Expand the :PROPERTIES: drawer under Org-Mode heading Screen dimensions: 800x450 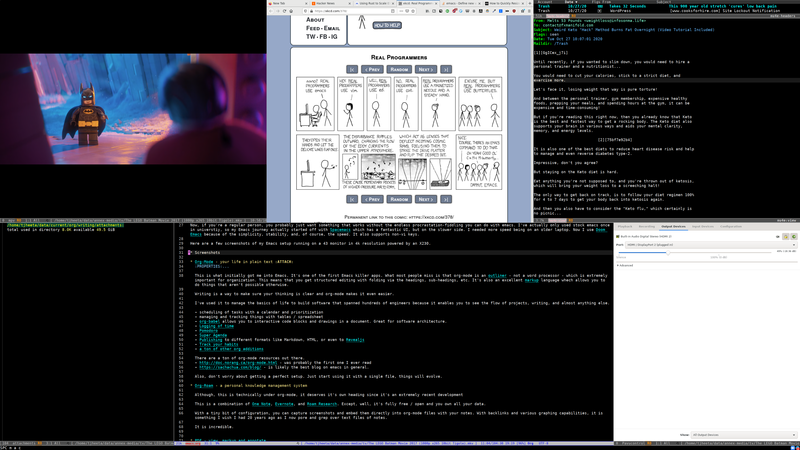213,266
